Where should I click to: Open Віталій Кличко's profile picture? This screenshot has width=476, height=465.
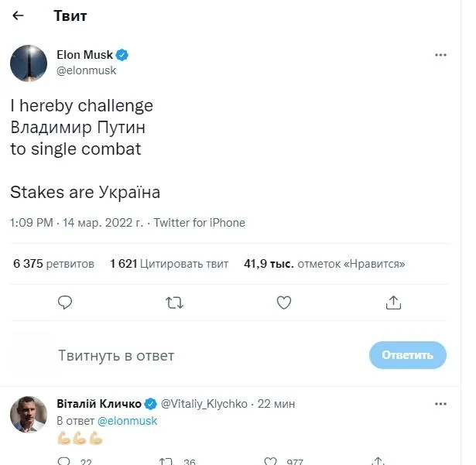tap(29, 414)
